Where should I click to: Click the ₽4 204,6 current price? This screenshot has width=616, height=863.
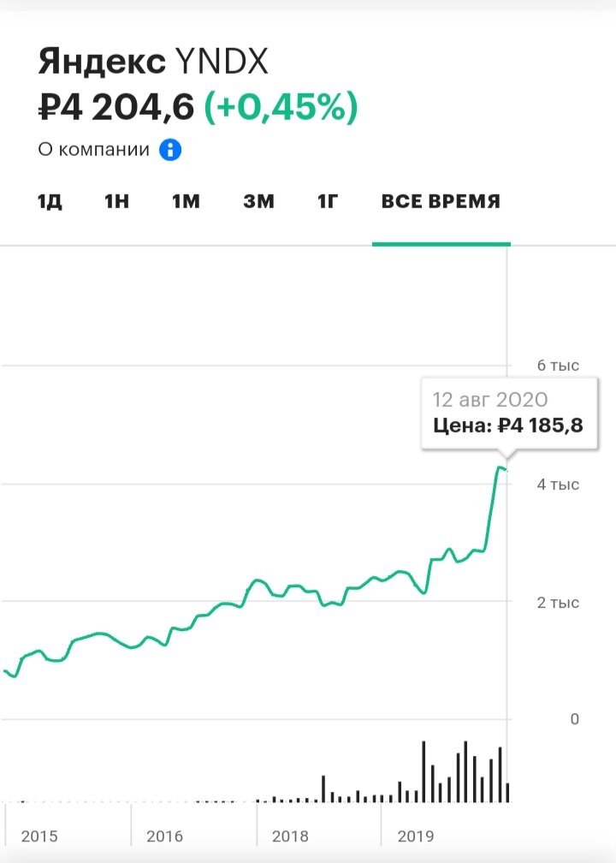coord(116,106)
